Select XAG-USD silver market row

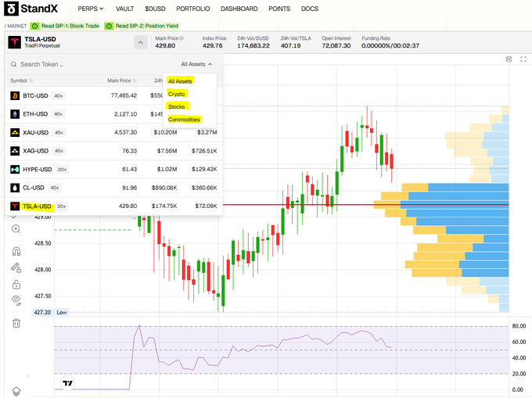click(113, 151)
